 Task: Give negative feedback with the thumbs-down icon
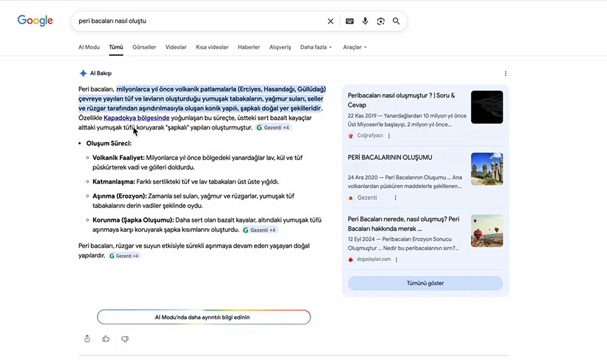pyautogui.click(x=124, y=340)
